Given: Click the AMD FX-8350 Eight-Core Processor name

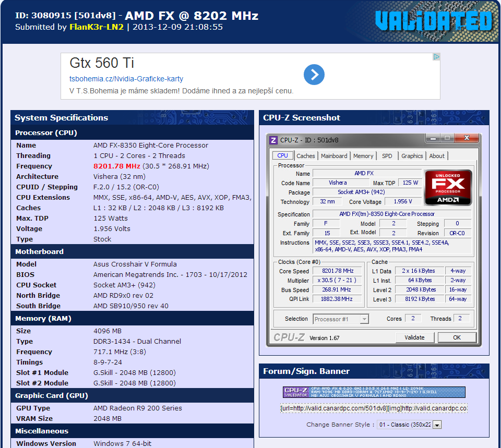Looking at the screenshot, I should [150, 146].
